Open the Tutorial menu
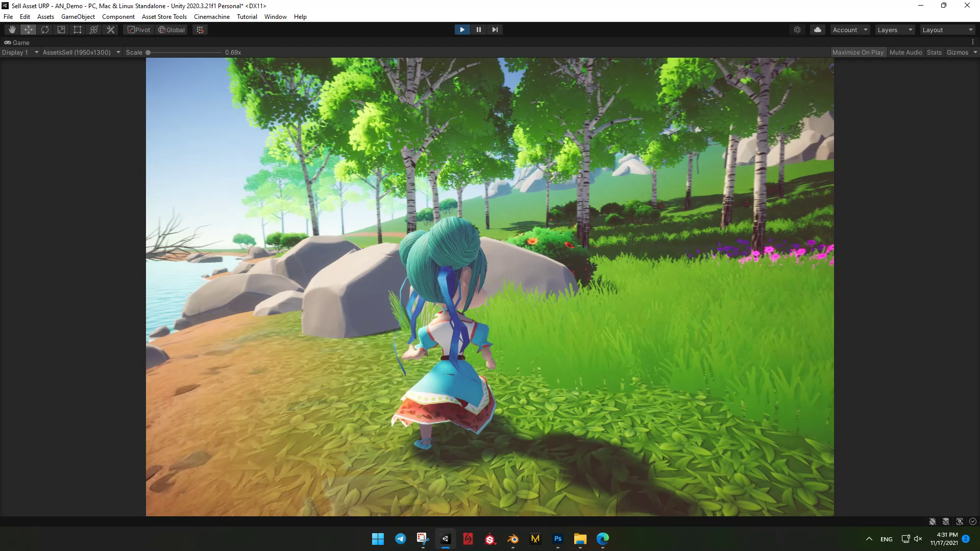 pos(247,16)
